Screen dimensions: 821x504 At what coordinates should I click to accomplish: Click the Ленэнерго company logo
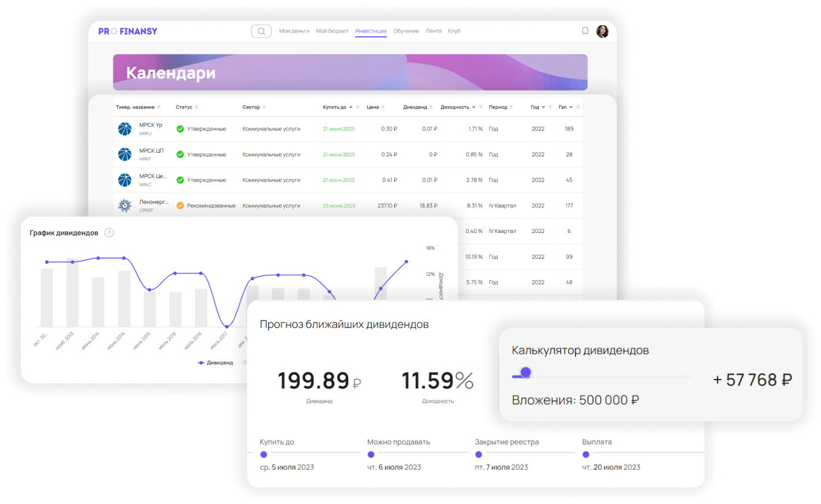(125, 206)
